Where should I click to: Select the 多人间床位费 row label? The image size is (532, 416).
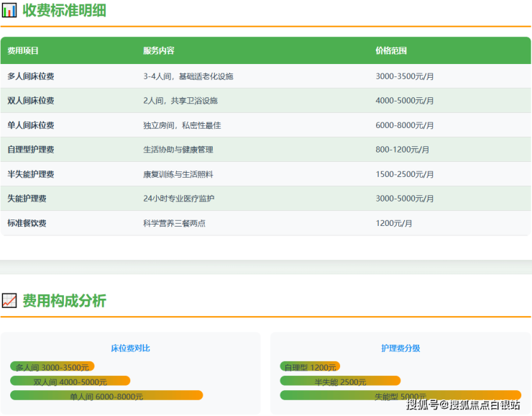click(31, 76)
